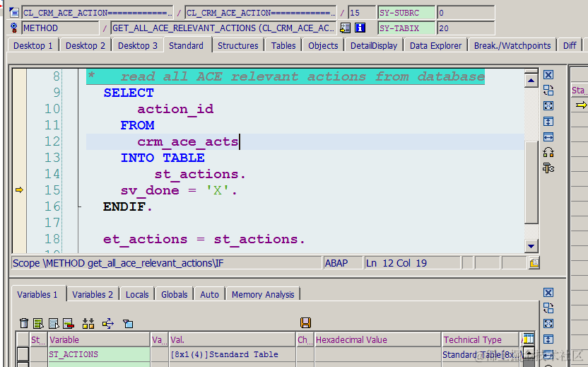Open the table column layout icon

coord(528,339)
